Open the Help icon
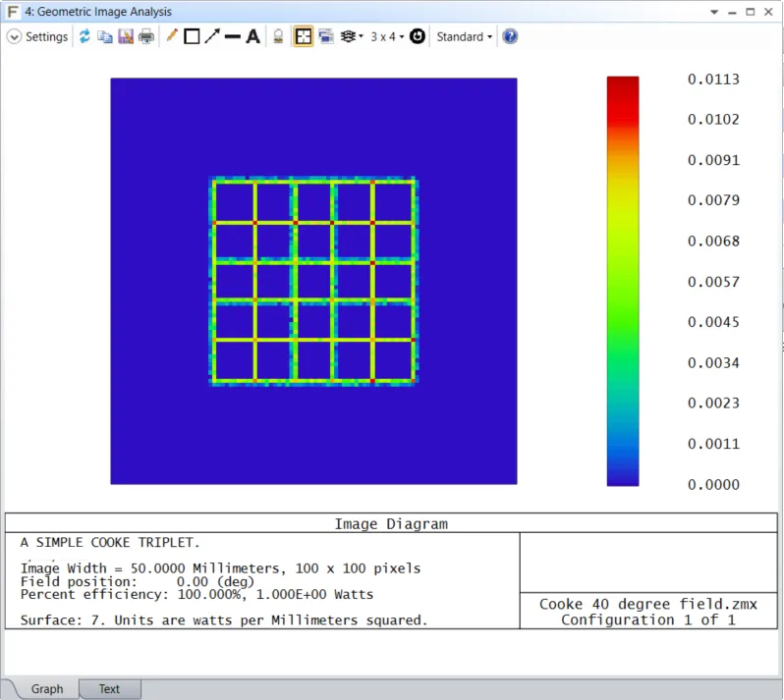The width and height of the screenshot is (784, 700). (510, 36)
